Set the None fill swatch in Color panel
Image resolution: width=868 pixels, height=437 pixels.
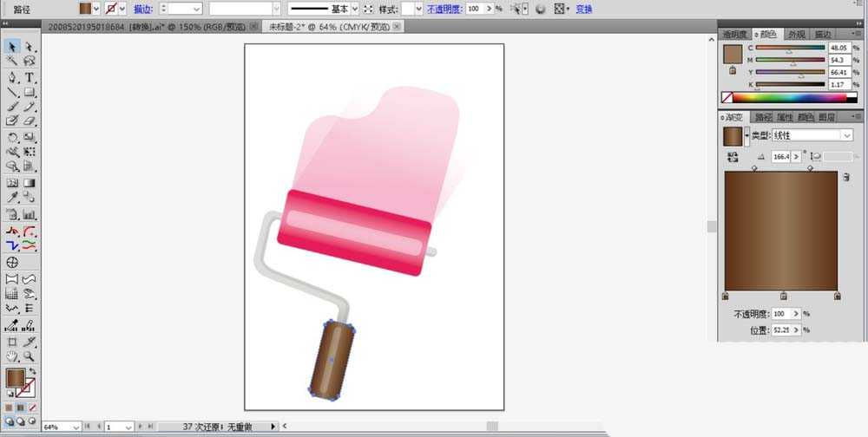coord(727,98)
